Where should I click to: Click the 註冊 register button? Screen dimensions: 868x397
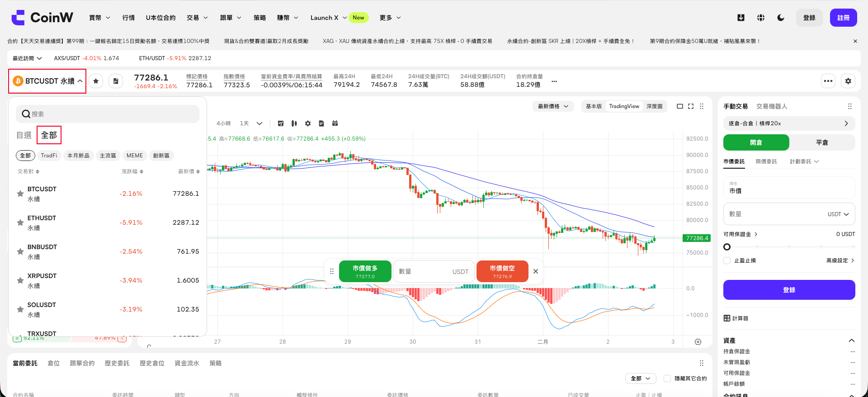pos(843,18)
